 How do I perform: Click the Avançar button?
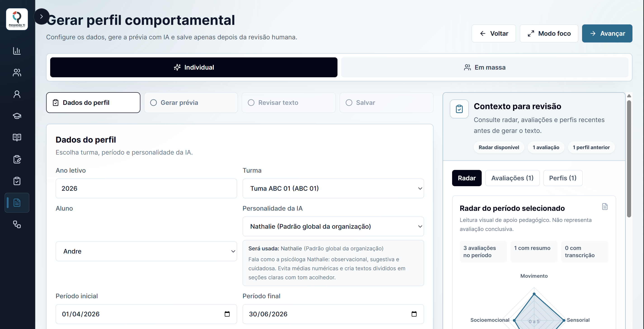(607, 33)
